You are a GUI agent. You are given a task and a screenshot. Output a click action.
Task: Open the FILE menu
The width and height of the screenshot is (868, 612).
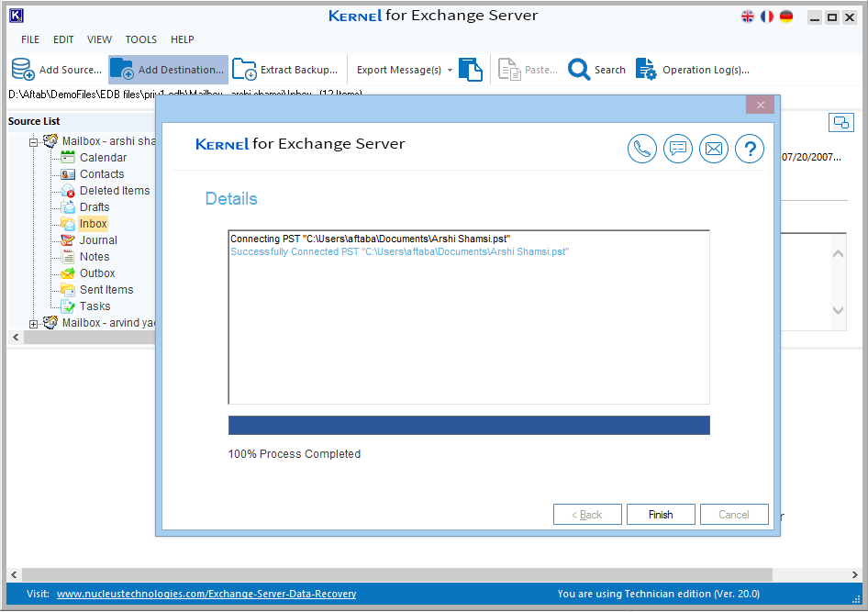click(30, 39)
